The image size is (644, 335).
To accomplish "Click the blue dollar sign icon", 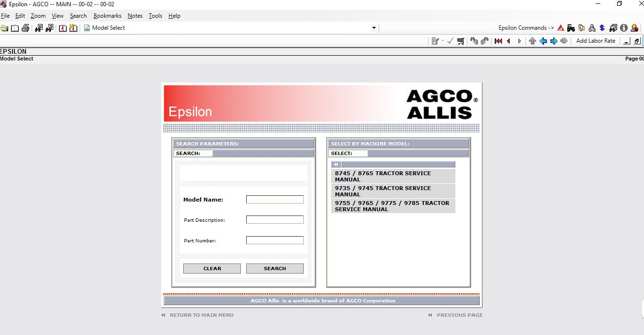I will tap(602, 28).
